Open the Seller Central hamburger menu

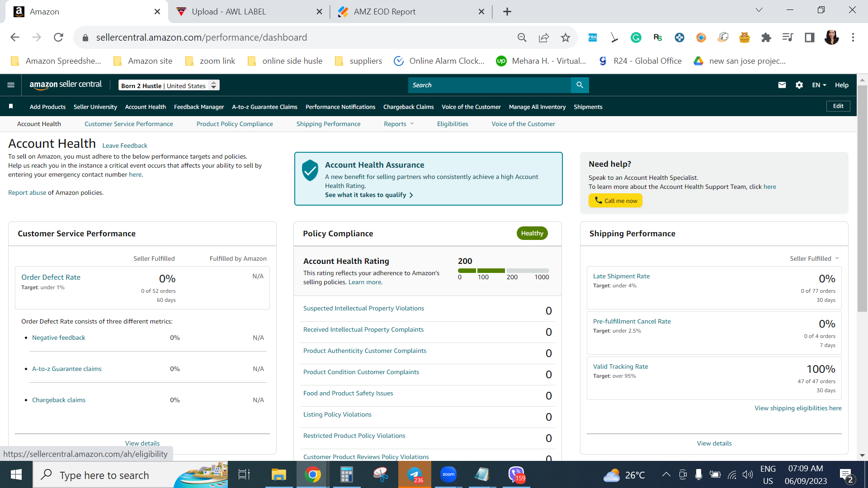click(11, 85)
